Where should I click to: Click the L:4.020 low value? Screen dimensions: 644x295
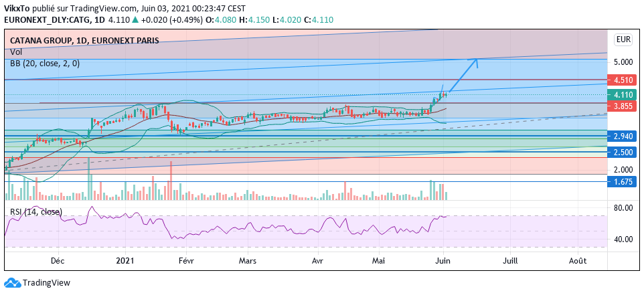[286, 19]
